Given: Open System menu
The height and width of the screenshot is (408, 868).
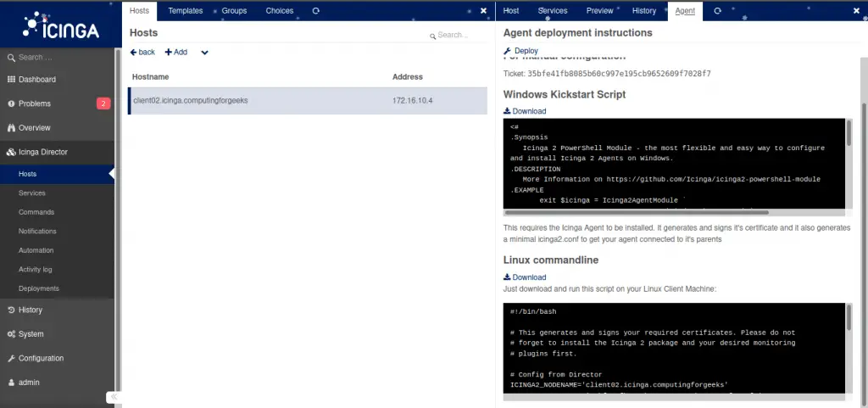Looking at the screenshot, I should click(31, 334).
